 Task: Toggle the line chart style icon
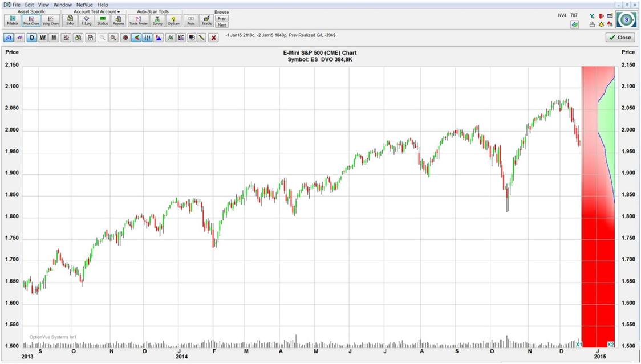coord(19,38)
